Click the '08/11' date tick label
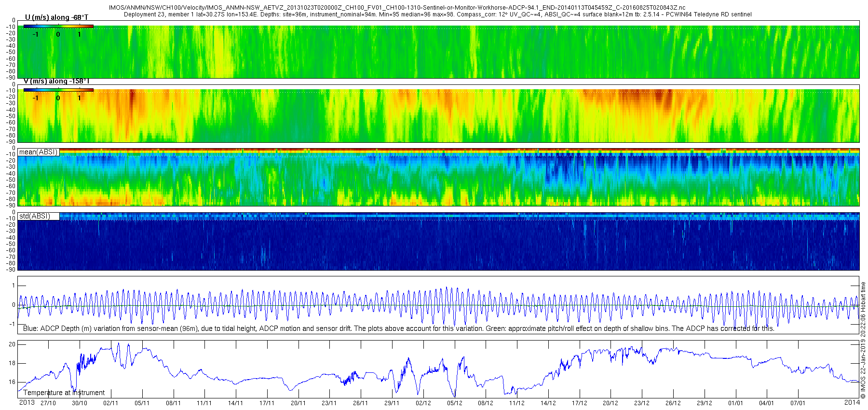 [x=173, y=403]
